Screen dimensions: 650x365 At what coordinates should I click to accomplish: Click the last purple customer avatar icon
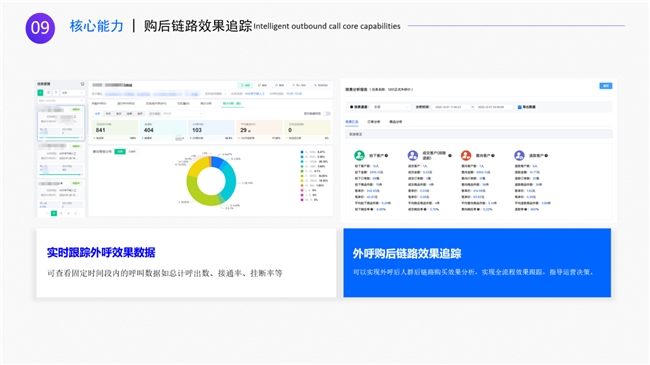pyautogui.click(x=519, y=156)
